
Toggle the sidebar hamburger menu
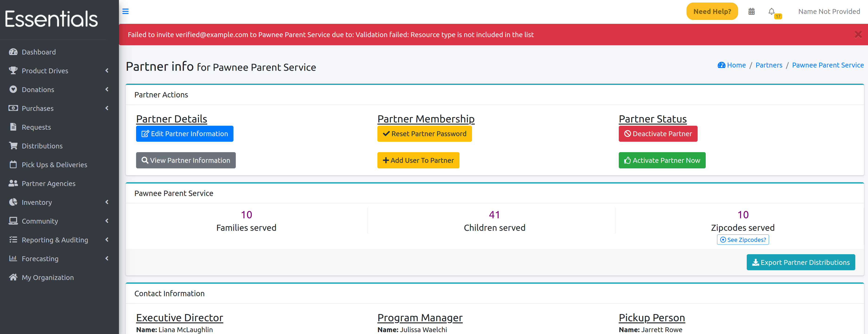click(125, 11)
